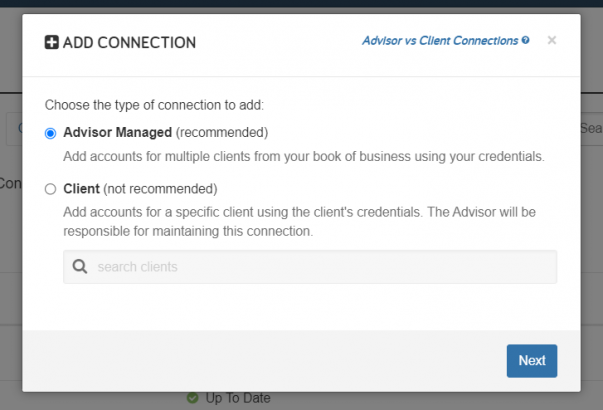This screenshot has width=603, height=410.
Task: Click 'Choose the type of connection' prompt
Action: click(154, 105)
